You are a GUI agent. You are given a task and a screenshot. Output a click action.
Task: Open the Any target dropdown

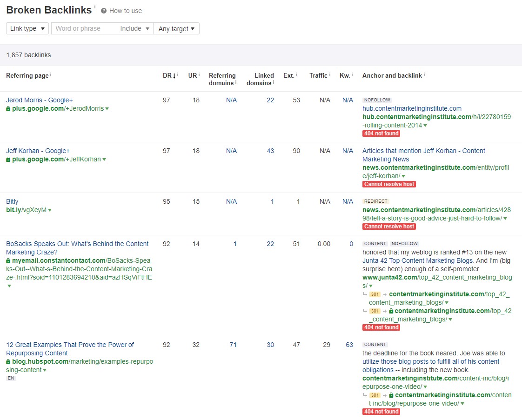(x=176, y=29)
